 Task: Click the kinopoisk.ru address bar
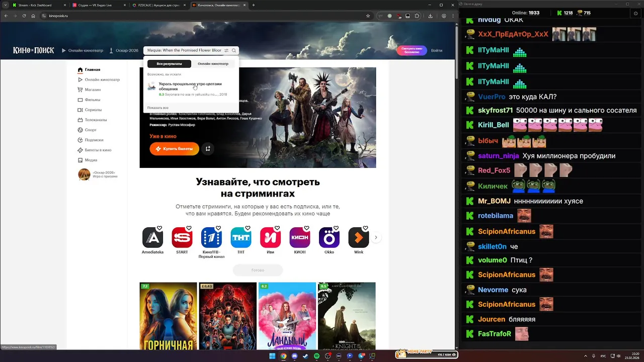[x=201, y=16]
